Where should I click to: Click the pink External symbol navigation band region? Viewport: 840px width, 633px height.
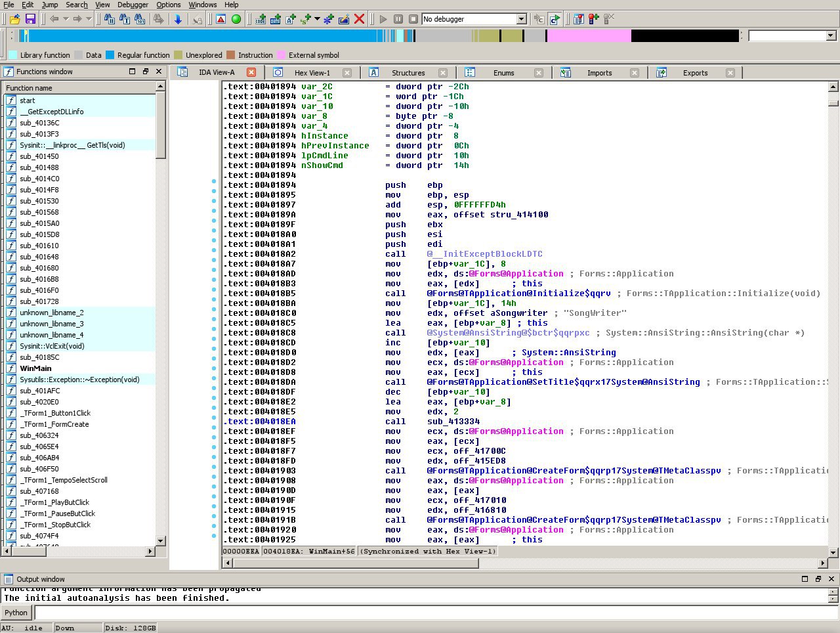click(x=589, y=35)
